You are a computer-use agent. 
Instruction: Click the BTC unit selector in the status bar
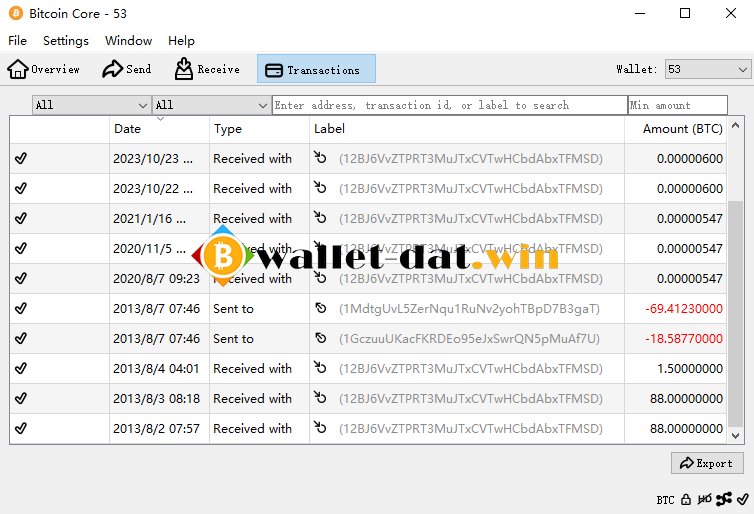[x=666, y=500]
